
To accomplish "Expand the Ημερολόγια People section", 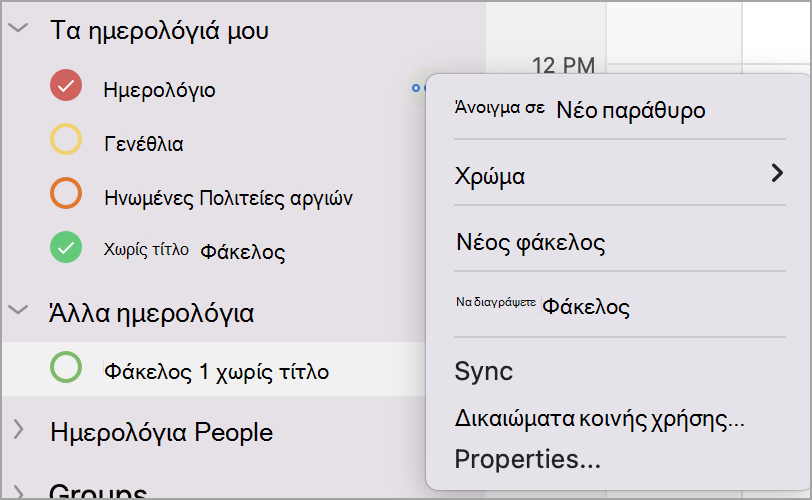I will pyautogui.click(x=19, y=429).
